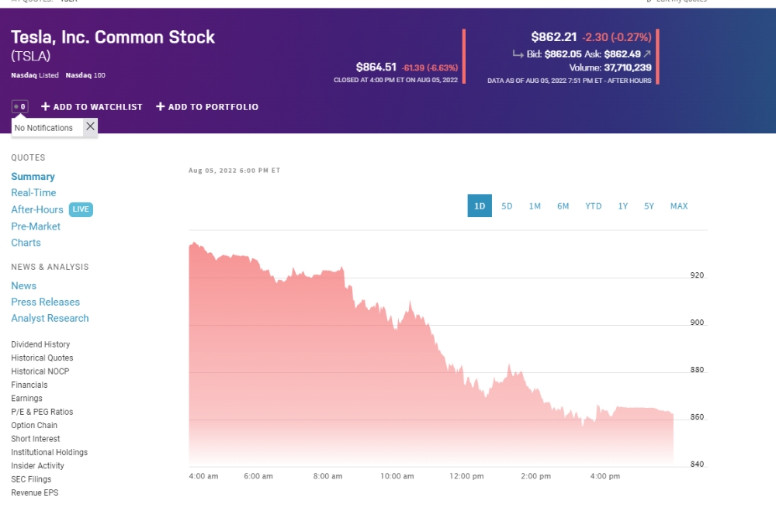The width and height of the screenshot is (776, 532).
Task: Show the 1M chart range
Action: 535,206
